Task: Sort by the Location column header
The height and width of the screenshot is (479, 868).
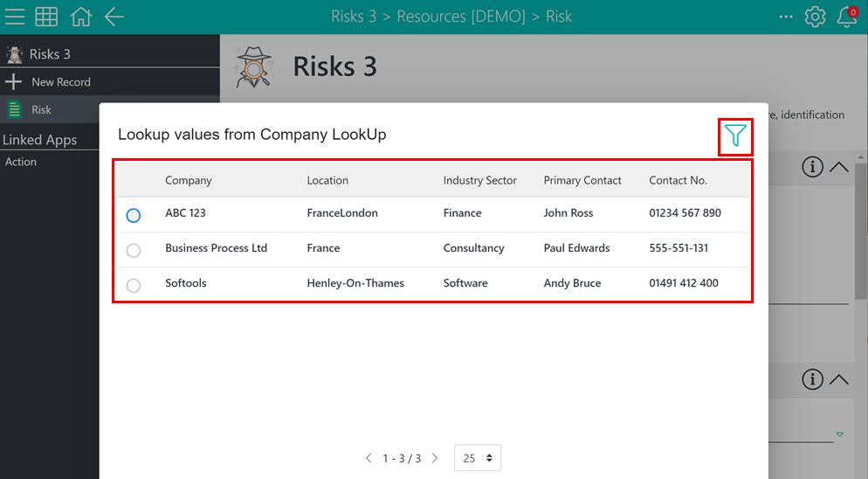Action: (x=327, y=180)
